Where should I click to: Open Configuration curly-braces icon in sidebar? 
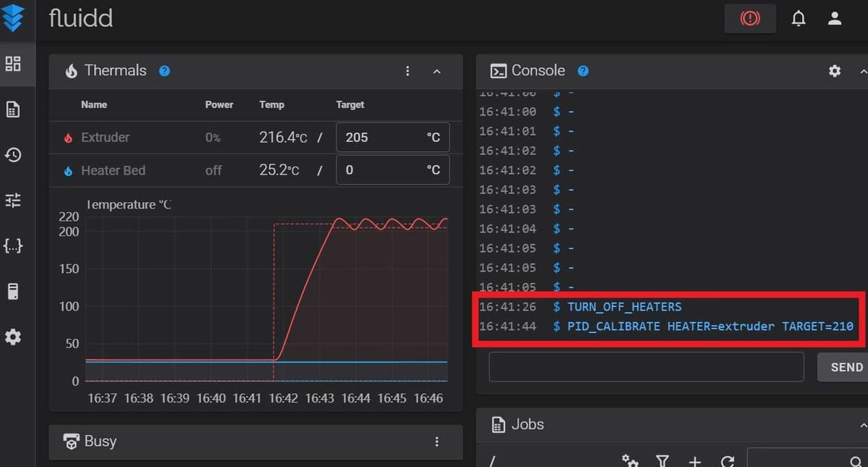pos(13,246)
